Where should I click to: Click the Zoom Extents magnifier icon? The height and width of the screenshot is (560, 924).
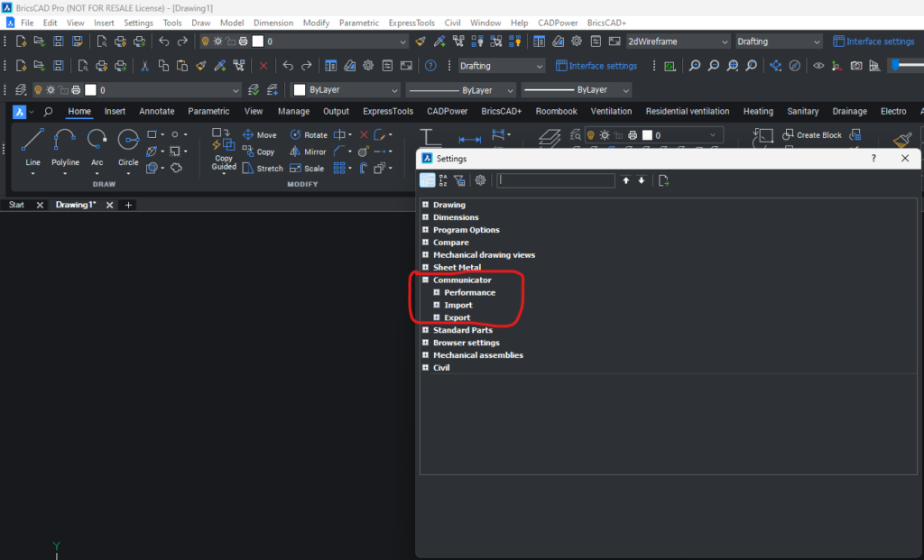733,66
